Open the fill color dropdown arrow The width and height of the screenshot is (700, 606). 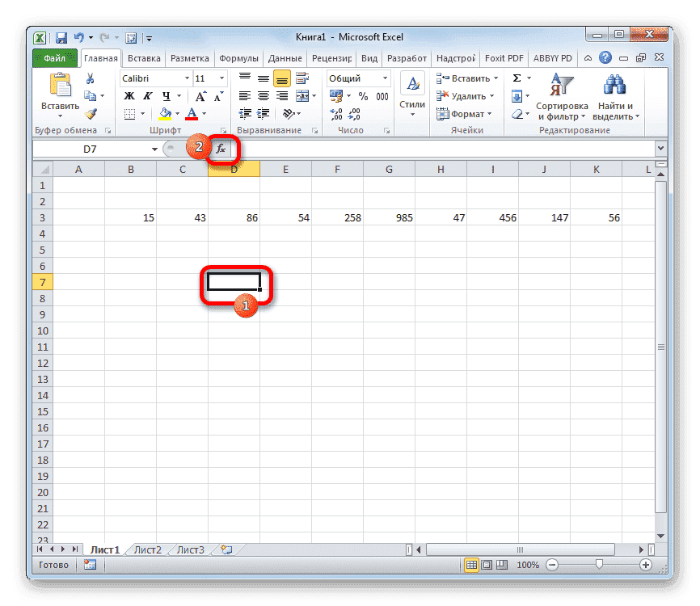176,113
